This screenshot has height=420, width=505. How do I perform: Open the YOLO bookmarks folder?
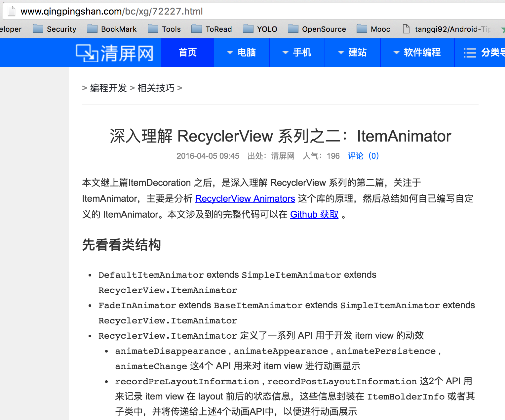pos(260,29)
